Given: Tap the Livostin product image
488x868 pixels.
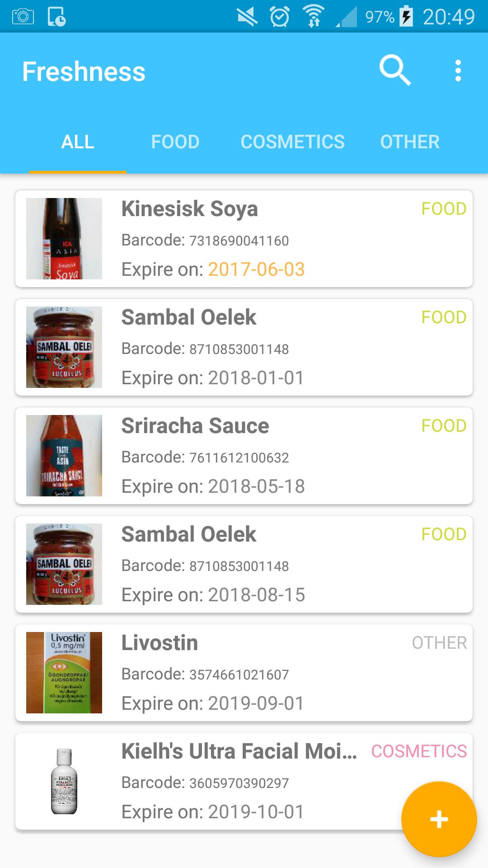Looking at the screenshot, I should pos(64,673).
